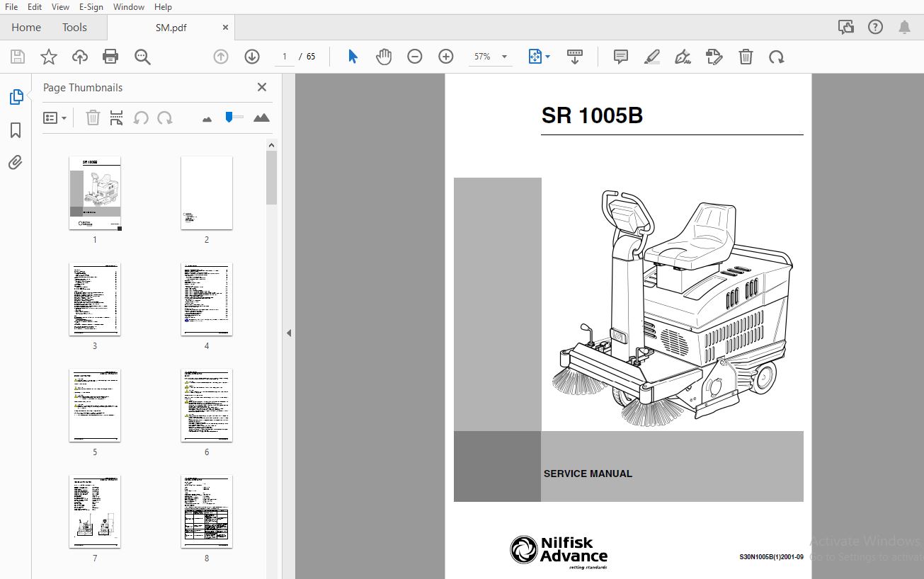Viewport: 924px width, 579px height.
Task: Select the page 1 thumbnail
Action: click(x=95, y=193)
